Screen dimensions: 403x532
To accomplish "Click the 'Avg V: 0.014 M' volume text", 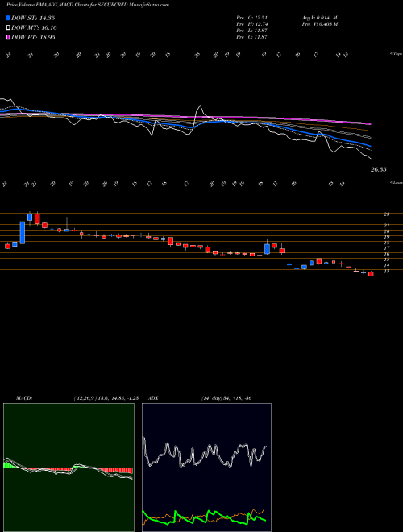I will (x=319, y=18).
